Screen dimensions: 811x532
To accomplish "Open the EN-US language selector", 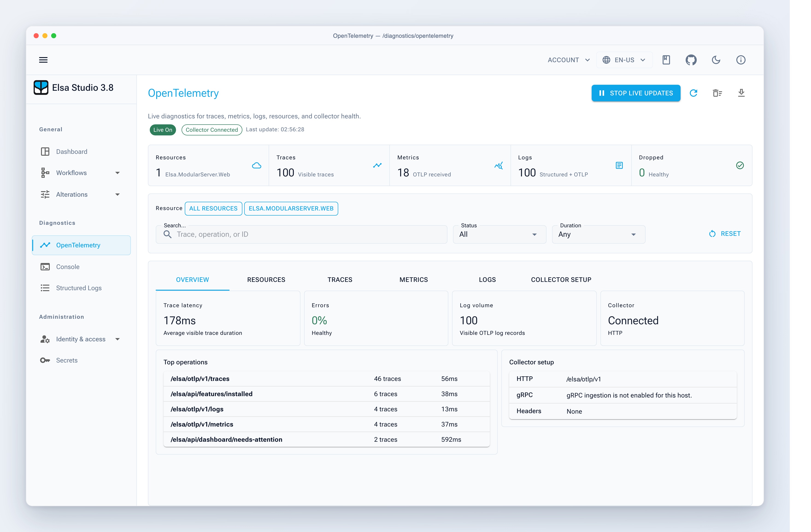I will pyautogui.click(x=624, y=60).
